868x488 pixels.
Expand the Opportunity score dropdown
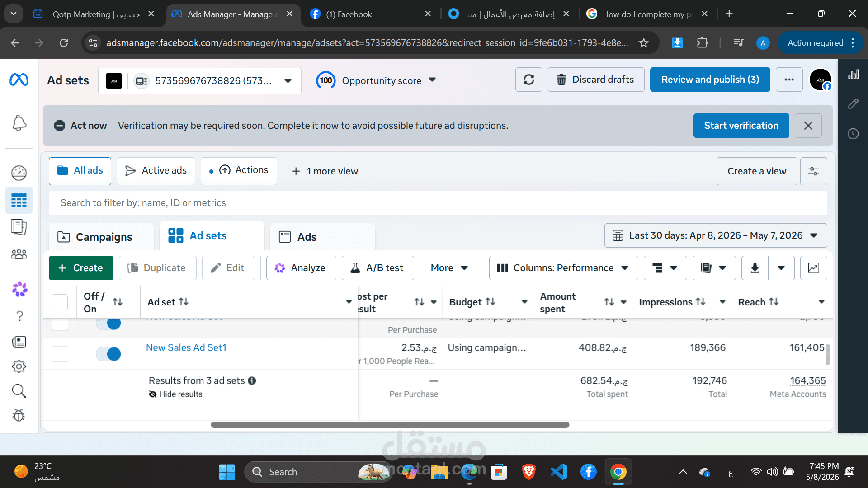pyautogui.click(x=432, y=80)
